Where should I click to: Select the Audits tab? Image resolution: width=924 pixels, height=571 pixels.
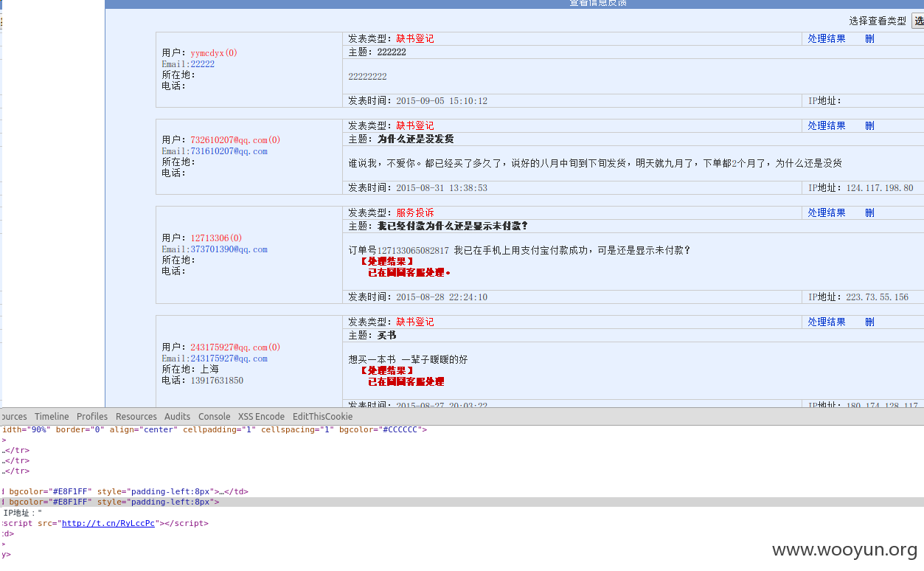[177, 417]
